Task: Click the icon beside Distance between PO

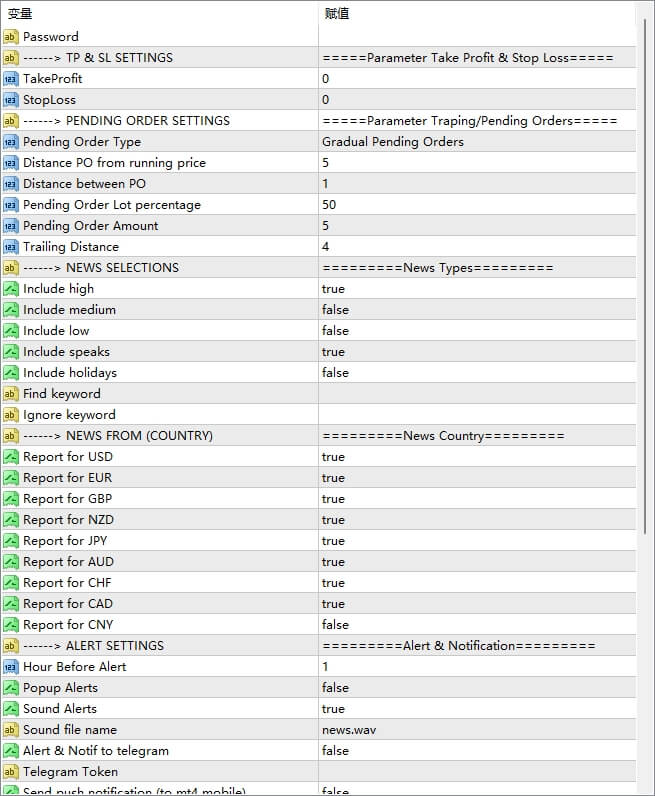Action: point(11,184)
